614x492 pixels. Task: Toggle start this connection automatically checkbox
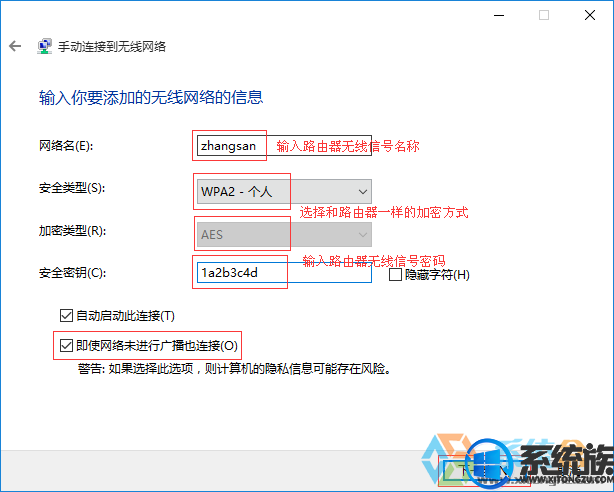(66, 315)
